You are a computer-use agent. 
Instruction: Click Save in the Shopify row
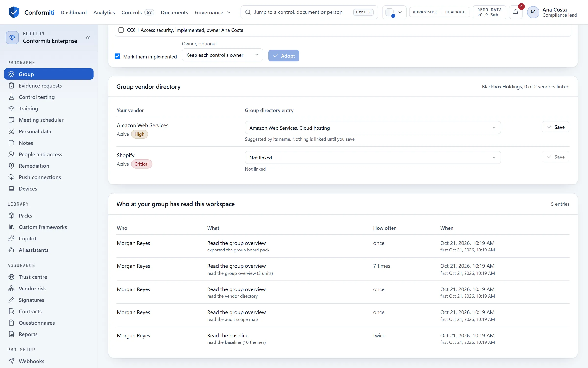pos(555,157)
